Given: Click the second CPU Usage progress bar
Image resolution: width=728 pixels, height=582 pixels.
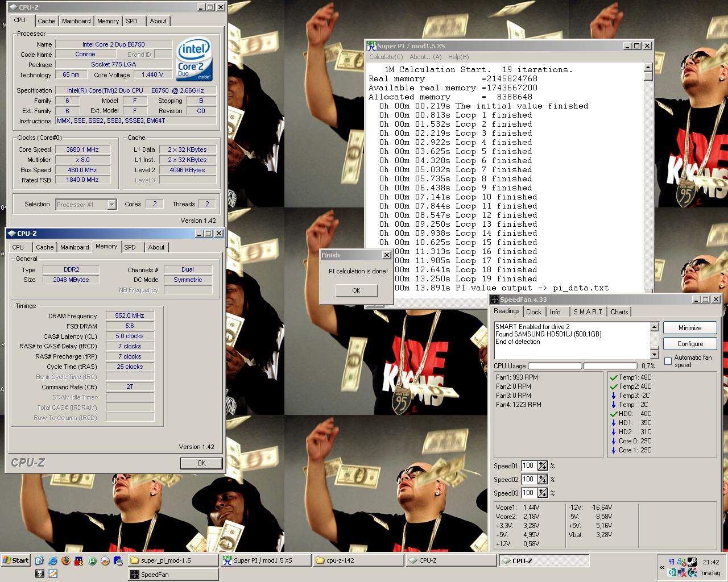Looking at the screenshot, I should point(610,366).
